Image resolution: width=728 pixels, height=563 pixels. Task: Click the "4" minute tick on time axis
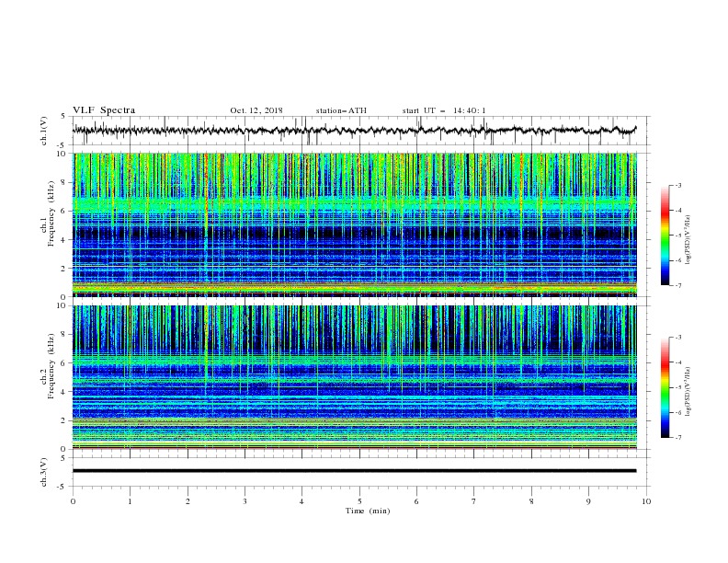click(x=301, y=501)
